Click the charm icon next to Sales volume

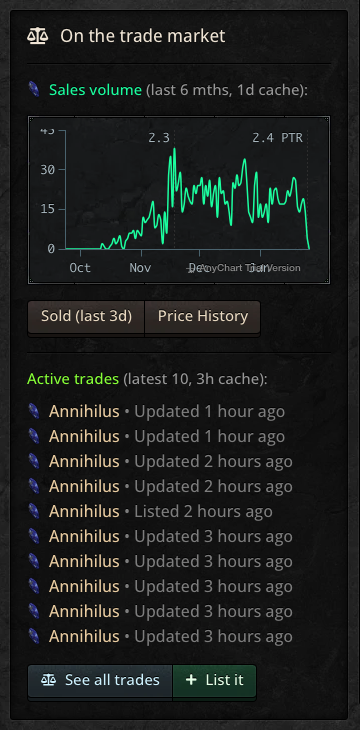(34, 89)
